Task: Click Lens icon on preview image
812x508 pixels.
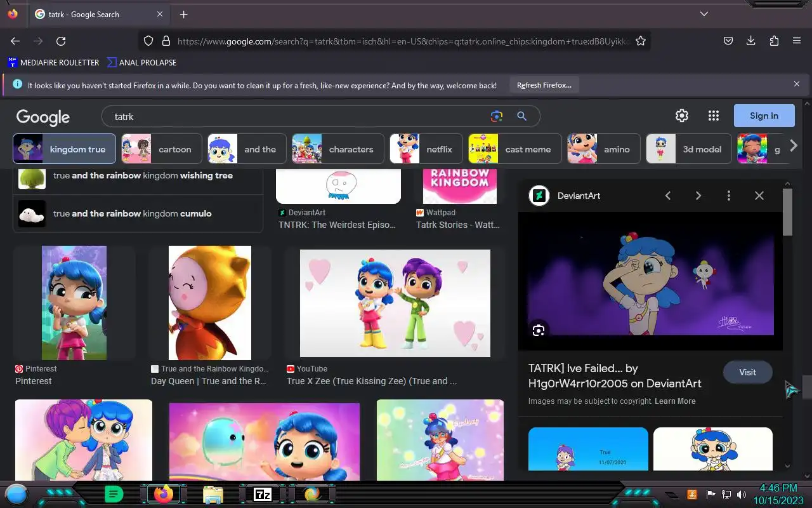Action: tap(539, 330)
